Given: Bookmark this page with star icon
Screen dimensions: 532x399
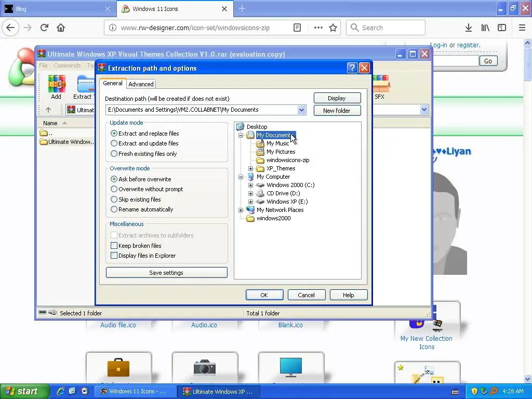Looking at the screenshot, I should coord(333,28).
